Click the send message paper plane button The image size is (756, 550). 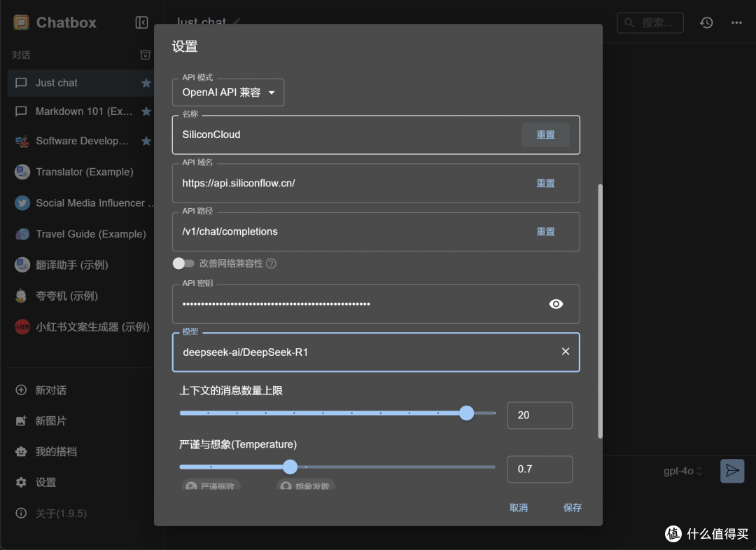click(x=732, y=471)
